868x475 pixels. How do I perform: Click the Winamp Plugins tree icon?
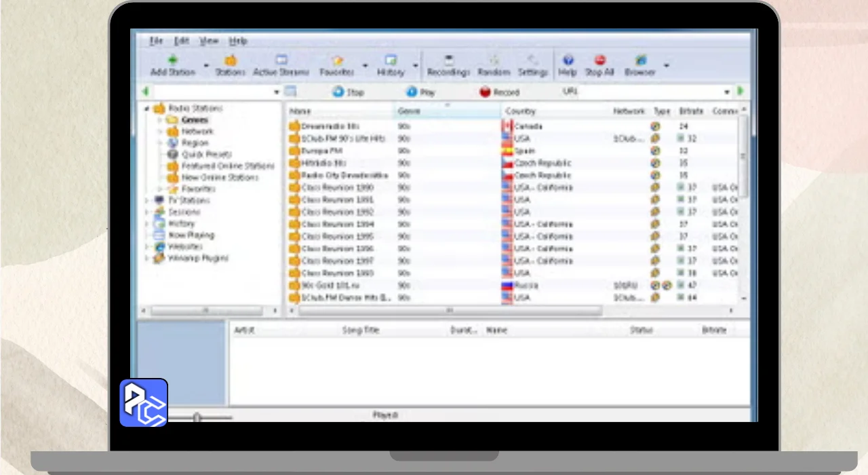pyautogui.click(x=159, y=259)
